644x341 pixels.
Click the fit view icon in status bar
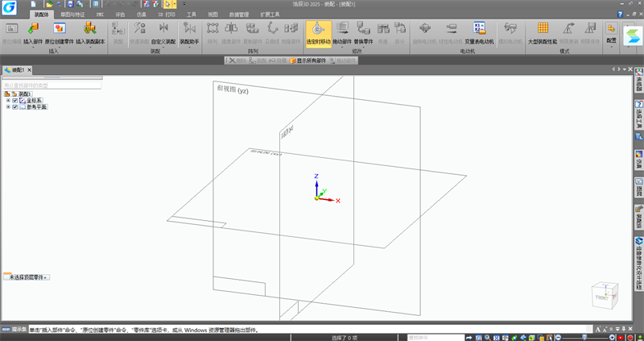pyautogui.click(x=496, y=338)
